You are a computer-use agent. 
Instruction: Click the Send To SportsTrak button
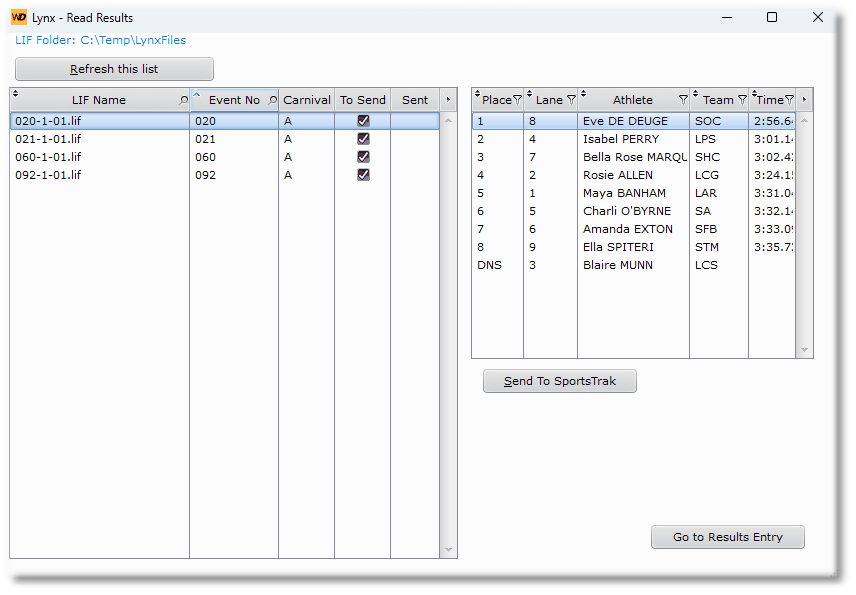pyautogui.click(x=560, y=381)
